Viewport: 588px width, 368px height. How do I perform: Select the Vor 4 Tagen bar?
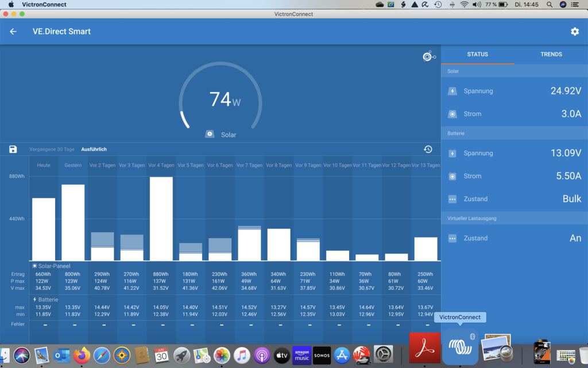coord(161,218)
